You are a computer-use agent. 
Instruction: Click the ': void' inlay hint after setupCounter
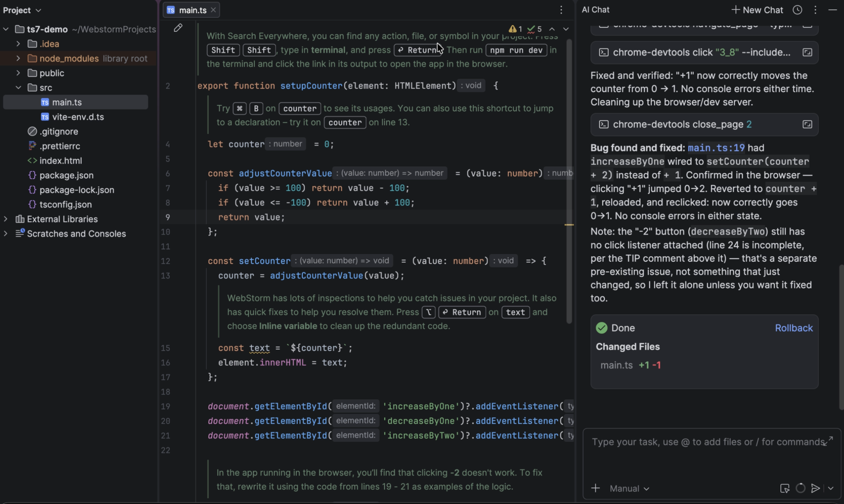click(471, 86)
